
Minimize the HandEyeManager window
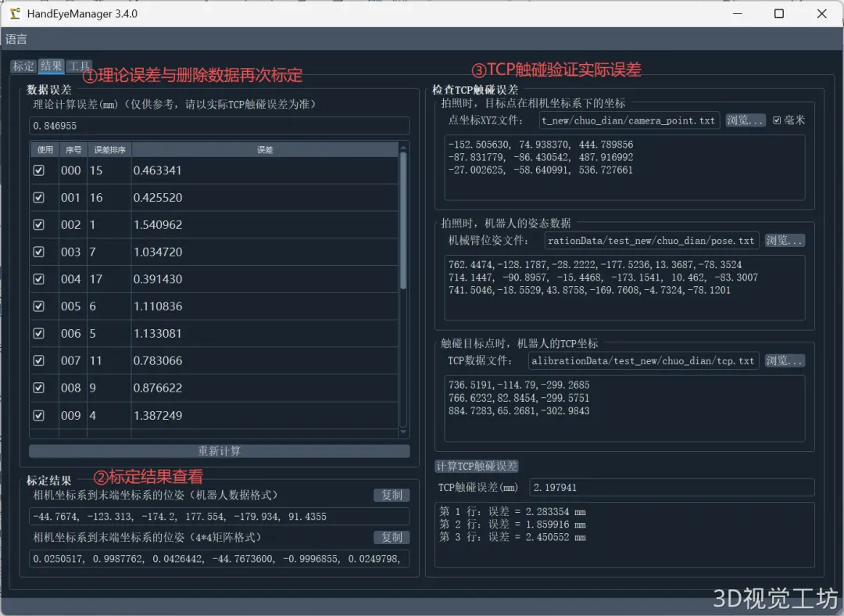pos(738,13)
